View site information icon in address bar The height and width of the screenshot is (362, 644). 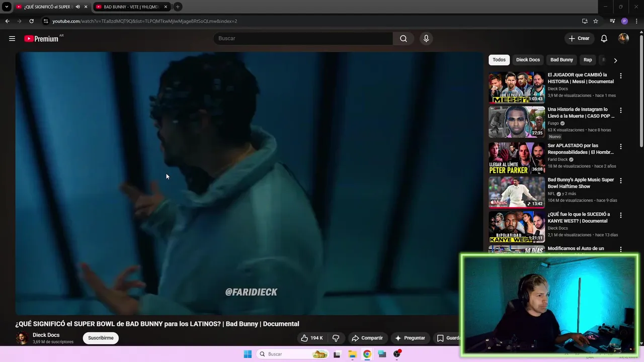tap(46, 21)
